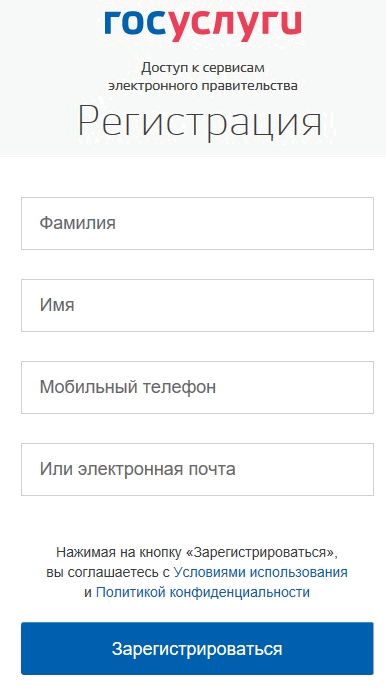This screenshot has width=386, height=688.
Task: Click the Фамилия placeholder label
Action: coord(78,223)
